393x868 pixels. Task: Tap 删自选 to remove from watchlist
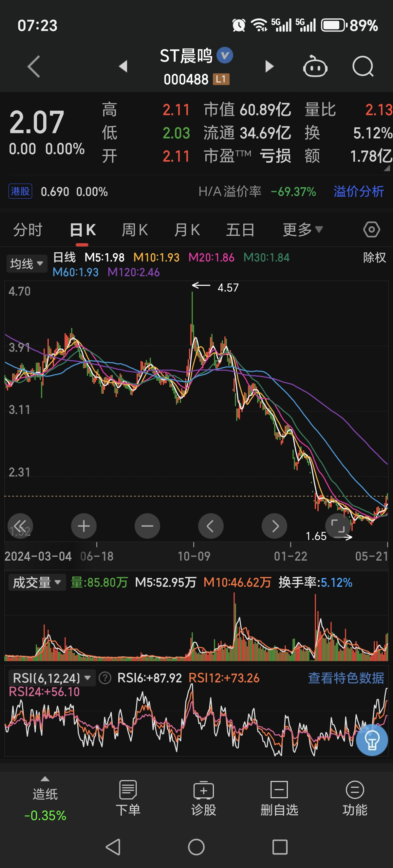[x=279, y=799]
